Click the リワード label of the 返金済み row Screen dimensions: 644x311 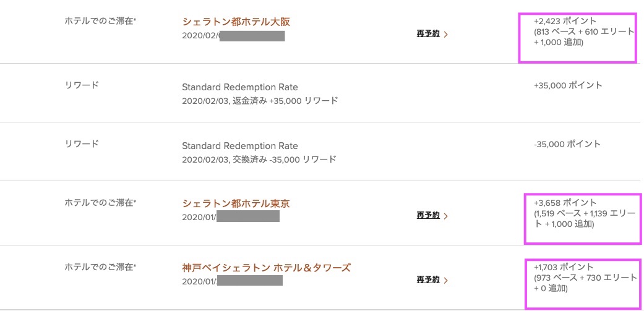coord(82,85)
